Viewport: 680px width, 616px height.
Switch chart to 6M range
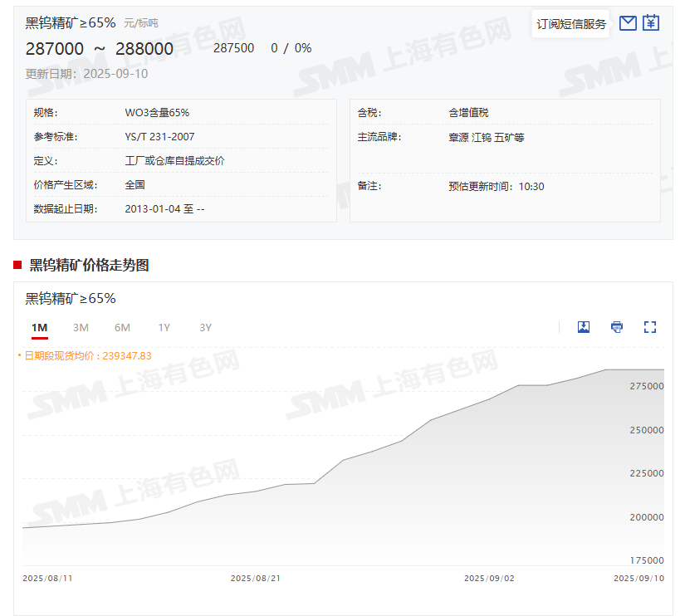coord(122,328)
